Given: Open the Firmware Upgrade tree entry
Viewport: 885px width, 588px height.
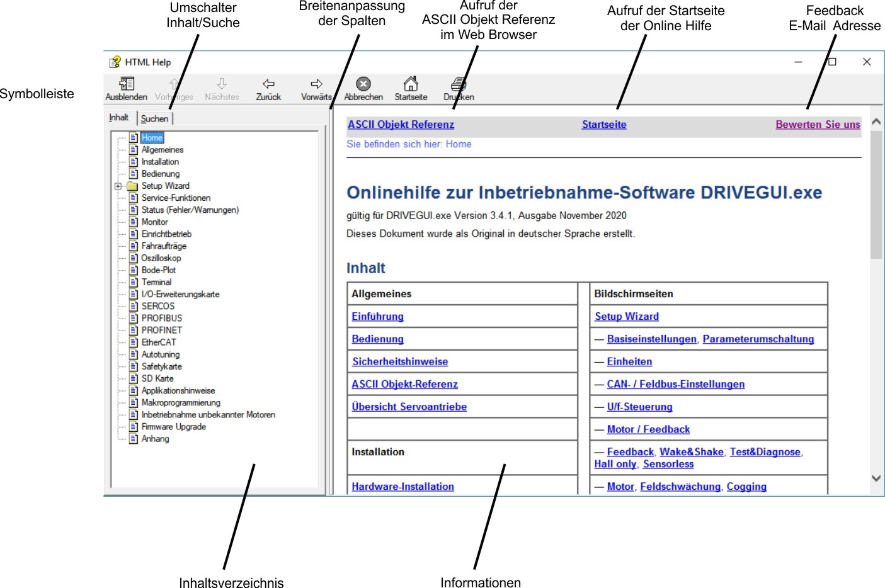Looking at the screenshot, I should [173, 427].
